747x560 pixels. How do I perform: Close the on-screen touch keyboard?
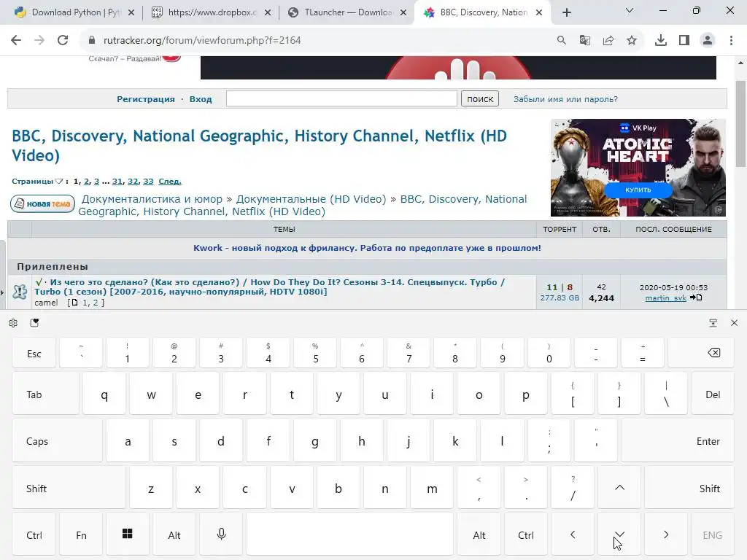click(x=734, y=323)
